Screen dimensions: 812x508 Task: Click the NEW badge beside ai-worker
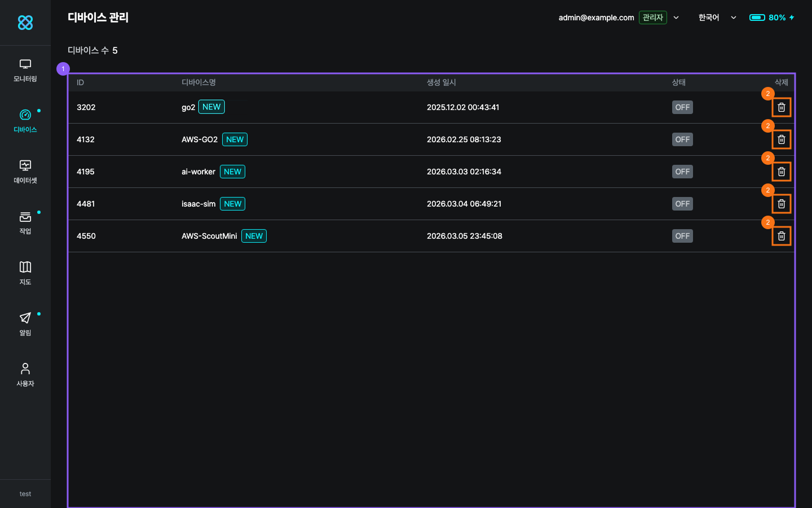coord(232,172)
